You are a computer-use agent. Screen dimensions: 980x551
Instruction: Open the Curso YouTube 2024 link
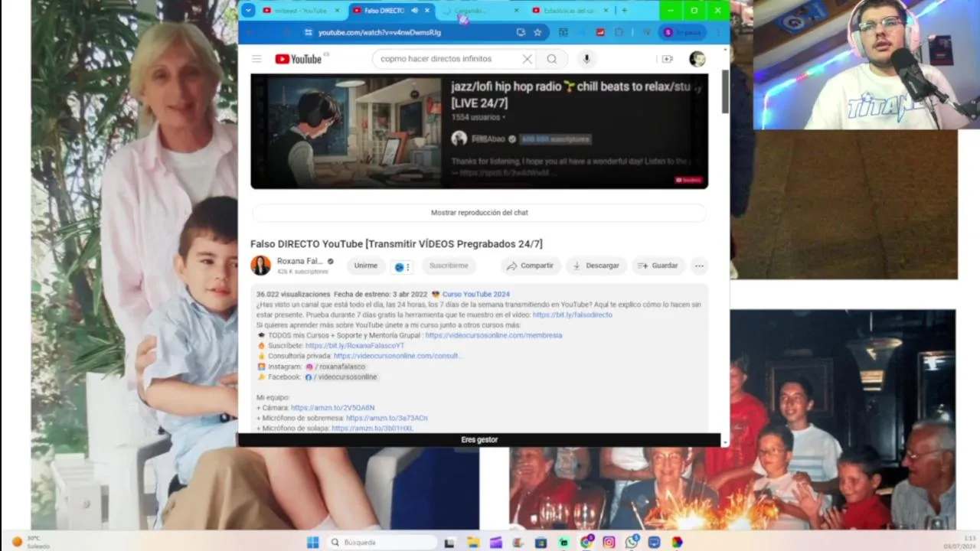pos(475,295)
